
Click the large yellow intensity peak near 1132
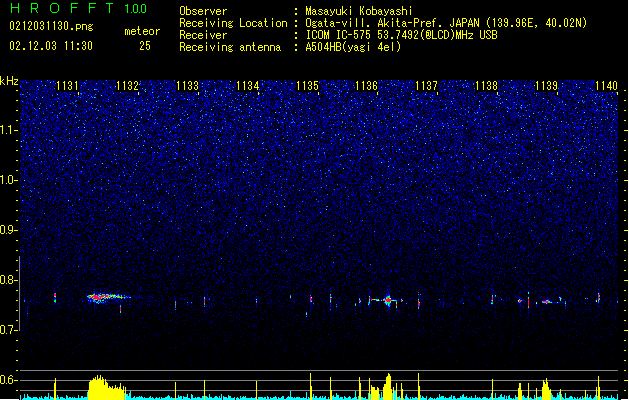(x=107, y=388)
